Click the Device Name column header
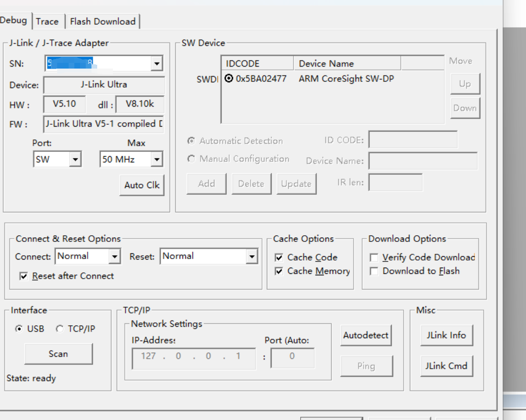Viewport: 526px width, 420px height. (x=347, y=63)
